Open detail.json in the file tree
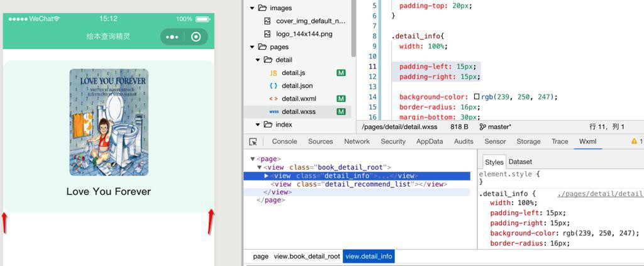This screenshot has height=266, width=644. point(297,86)
